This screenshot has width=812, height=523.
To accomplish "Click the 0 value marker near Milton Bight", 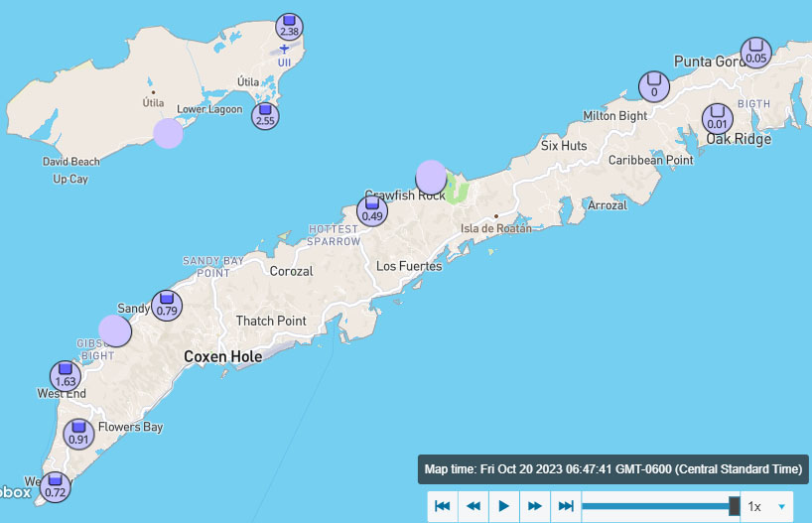I will (x=653, y=86).
